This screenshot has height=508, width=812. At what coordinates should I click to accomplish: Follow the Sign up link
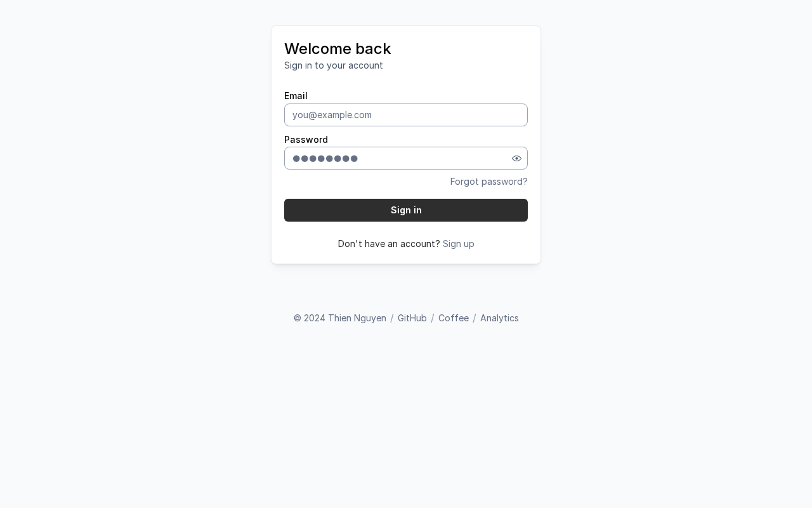tap(458, 244)
